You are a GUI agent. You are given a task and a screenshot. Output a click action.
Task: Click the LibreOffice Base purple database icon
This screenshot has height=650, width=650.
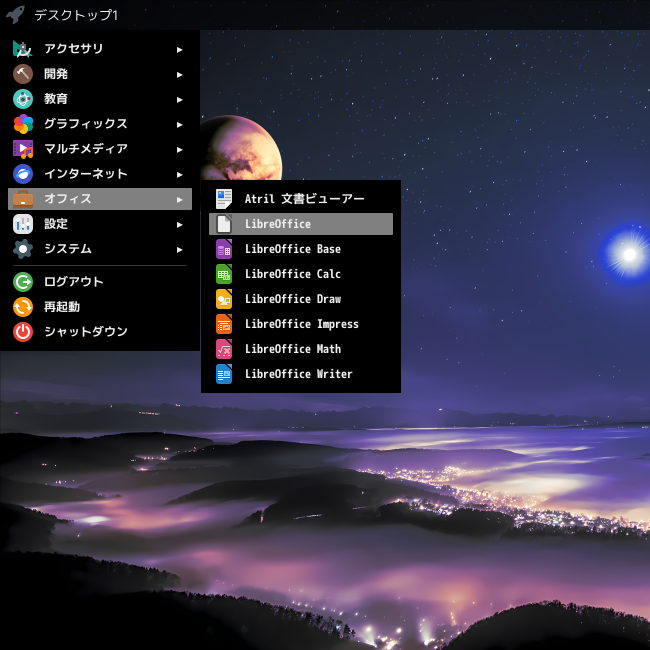coord(224,249)
